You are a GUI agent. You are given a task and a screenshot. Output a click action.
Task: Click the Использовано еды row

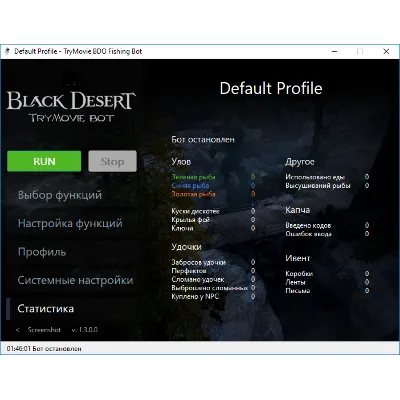pyautogui.click(x=327, y=177)
